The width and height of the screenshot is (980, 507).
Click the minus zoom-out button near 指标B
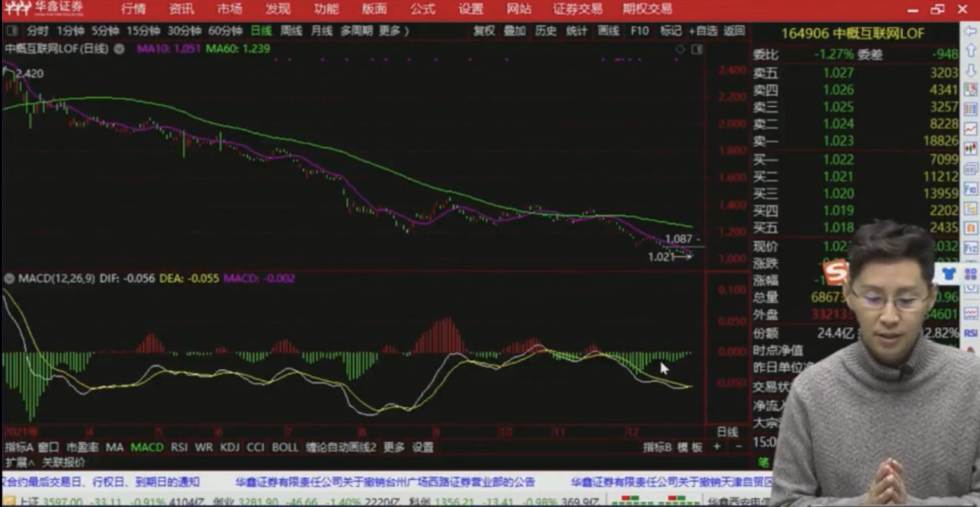[x=738, y=446]
